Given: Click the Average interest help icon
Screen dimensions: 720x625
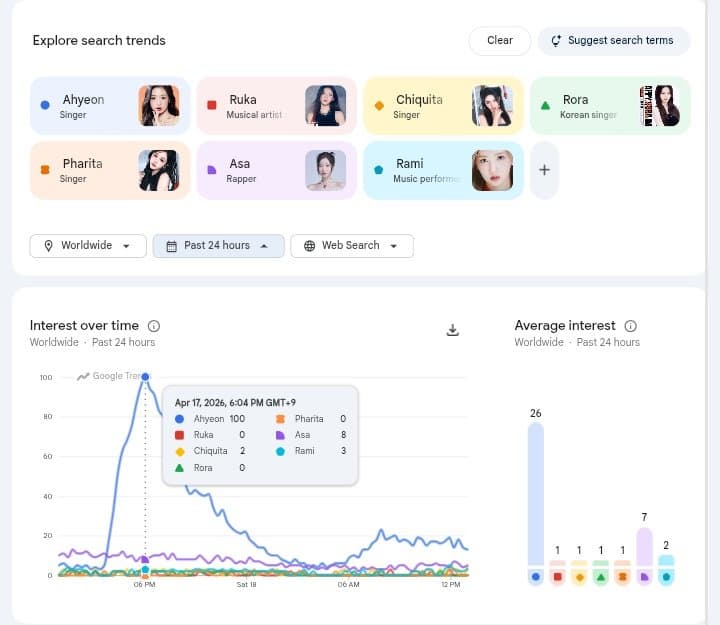Looking at the screenshot, I should click(630, 326).
